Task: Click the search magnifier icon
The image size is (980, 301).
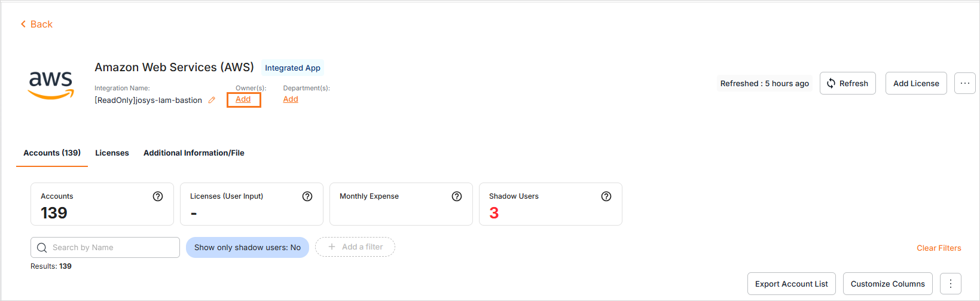Action: (42, 248)
